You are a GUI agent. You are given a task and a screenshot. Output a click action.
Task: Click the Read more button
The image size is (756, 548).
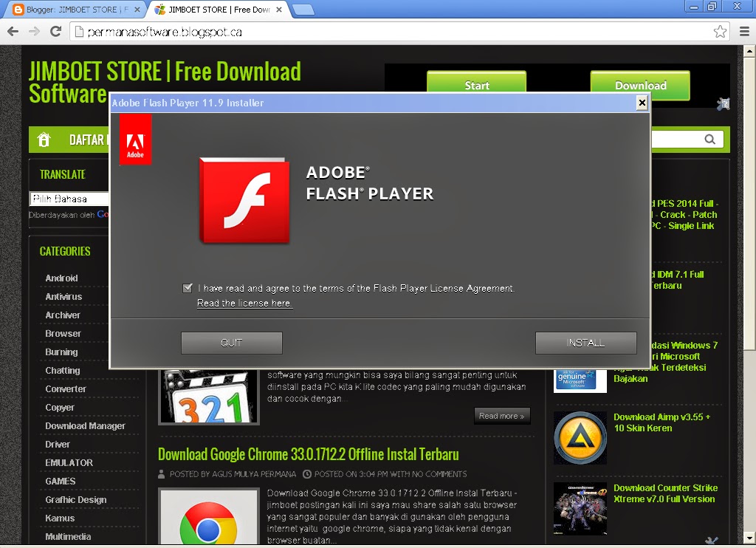502,416
